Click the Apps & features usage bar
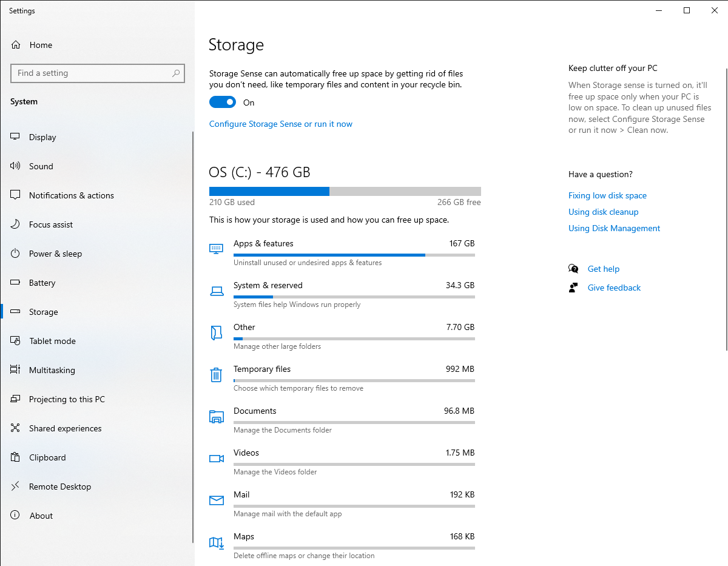The image size is (728, 566). click(354, 255)
